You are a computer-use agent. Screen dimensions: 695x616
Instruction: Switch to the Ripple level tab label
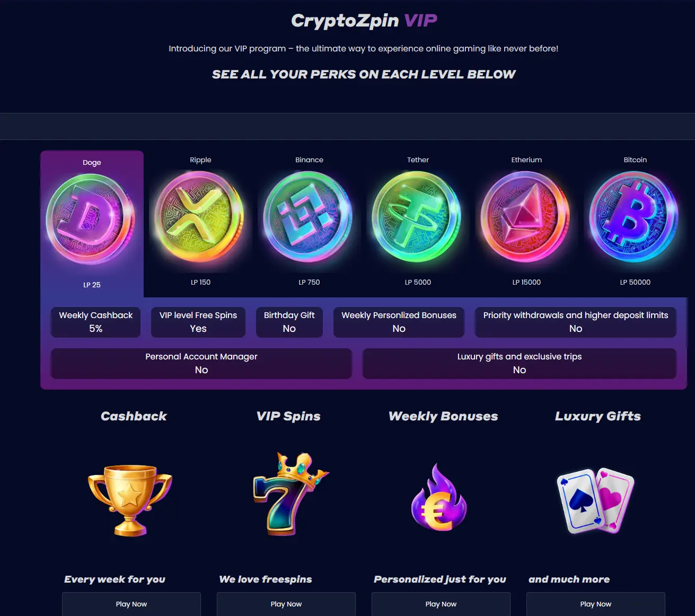200,160
